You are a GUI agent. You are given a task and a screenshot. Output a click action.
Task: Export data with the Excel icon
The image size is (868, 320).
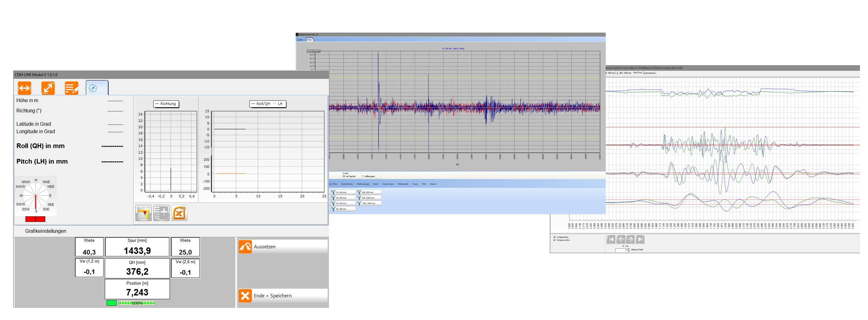point(179,214)
